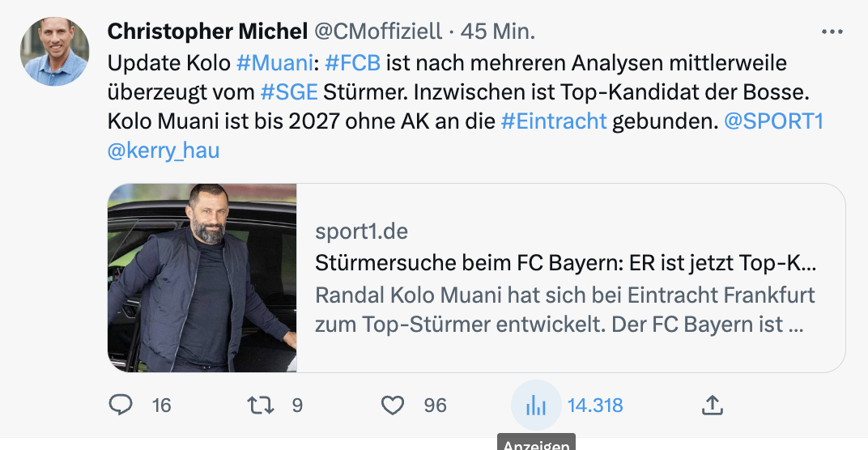Open the @kerry_hau profile mention

[163, 151]
